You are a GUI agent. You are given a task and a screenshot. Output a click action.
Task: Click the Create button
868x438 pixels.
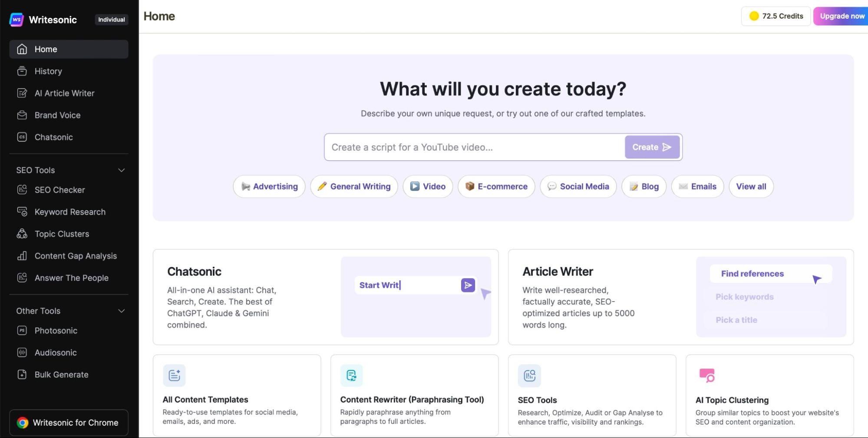(x=652, y=147)
